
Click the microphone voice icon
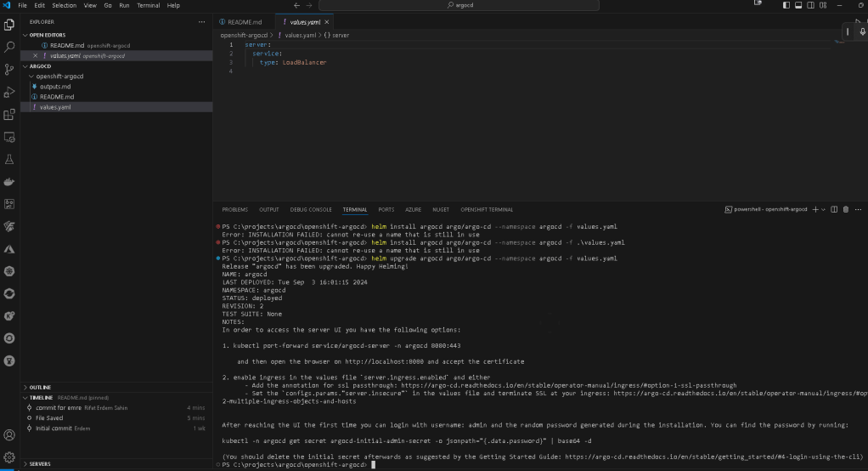tap(862, 32)
